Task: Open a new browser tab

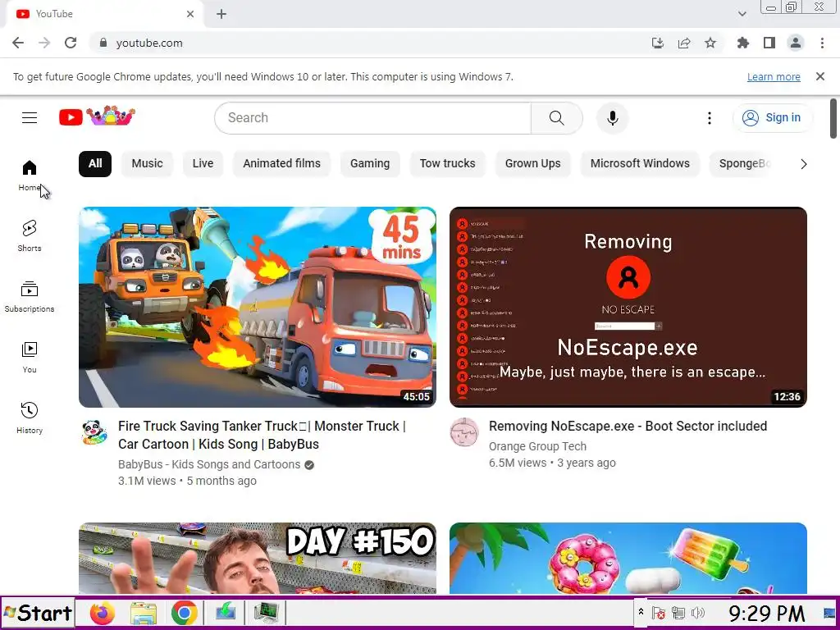Action: point(221,15)
